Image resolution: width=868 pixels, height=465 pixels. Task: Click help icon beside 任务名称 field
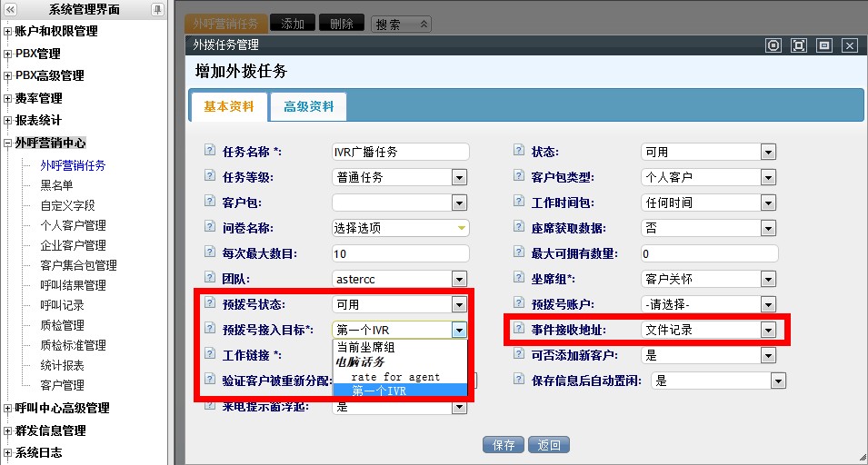(x=210, y=150)
